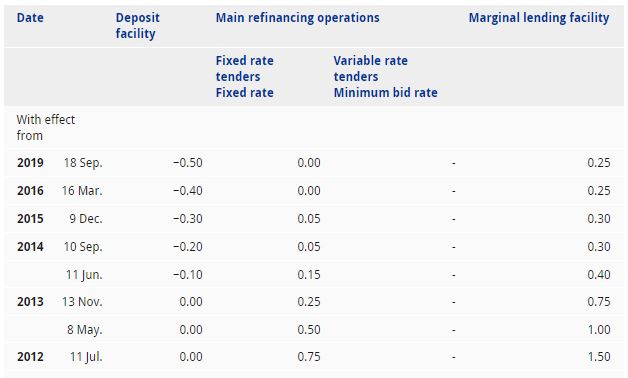This screenshot has width=628, height=378.
Task: Click the 8 May. date cell
Action: point(85,330)
